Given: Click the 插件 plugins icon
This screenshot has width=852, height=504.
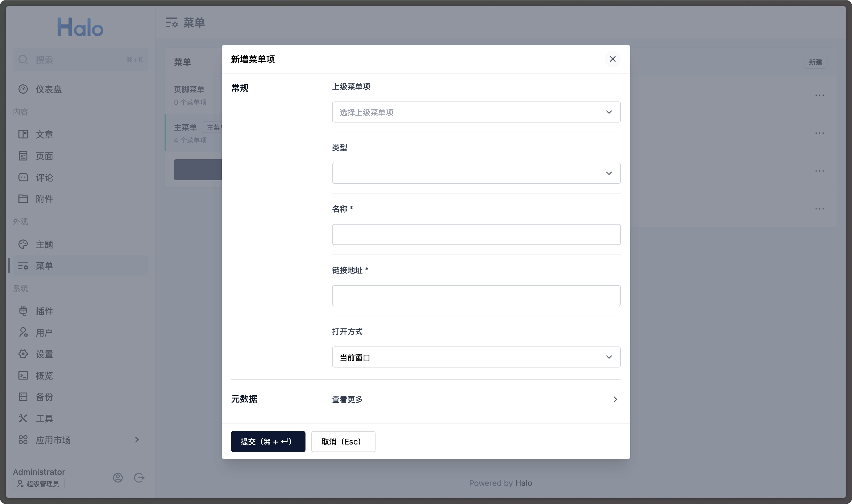Looking at the screenshot, I should (x=23, y=311).
